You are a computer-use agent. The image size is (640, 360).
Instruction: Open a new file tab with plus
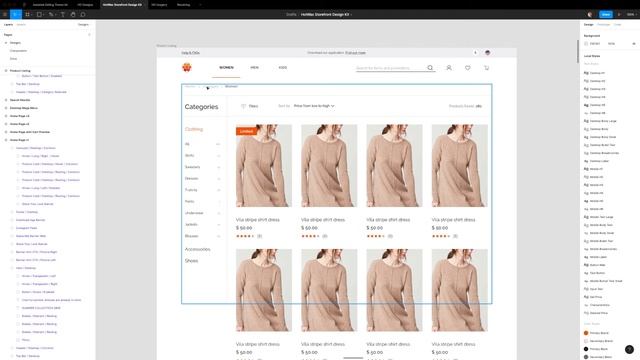pyautogui.click(x=200, y=5)
